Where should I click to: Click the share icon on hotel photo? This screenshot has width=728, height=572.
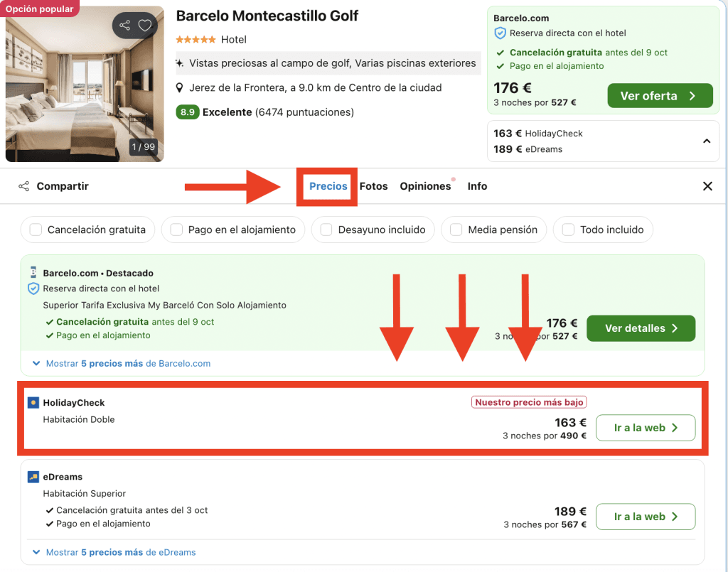point(124,25)
